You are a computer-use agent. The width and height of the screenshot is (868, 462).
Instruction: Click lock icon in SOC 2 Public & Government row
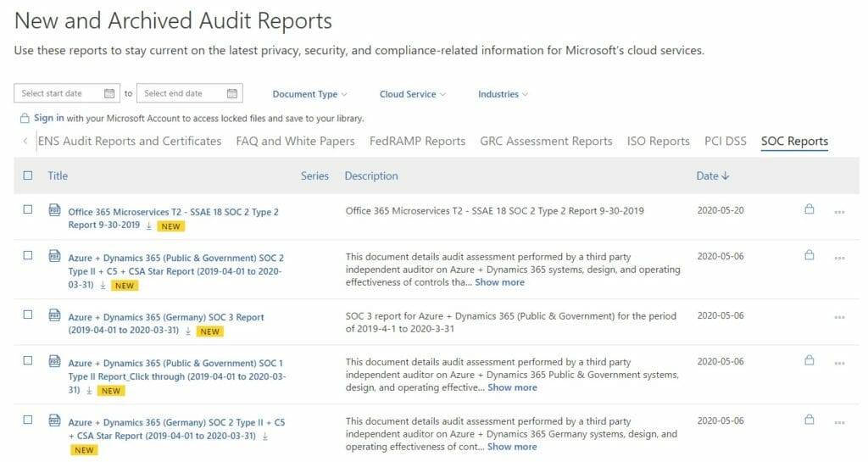click(810, 255)
